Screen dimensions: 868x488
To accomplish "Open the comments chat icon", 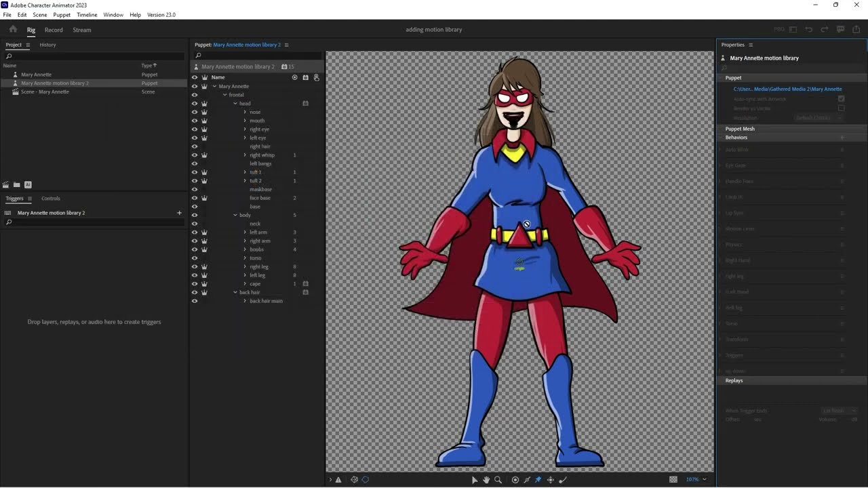I will click(x=841, y=29).
